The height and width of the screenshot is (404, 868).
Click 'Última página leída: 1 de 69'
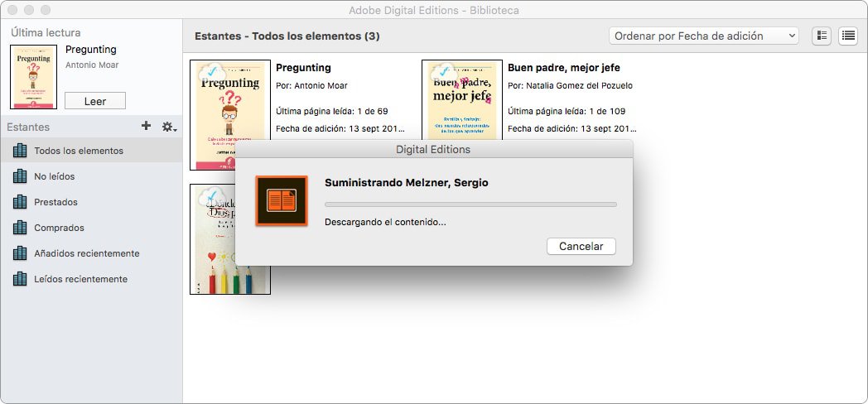point(331,111)
